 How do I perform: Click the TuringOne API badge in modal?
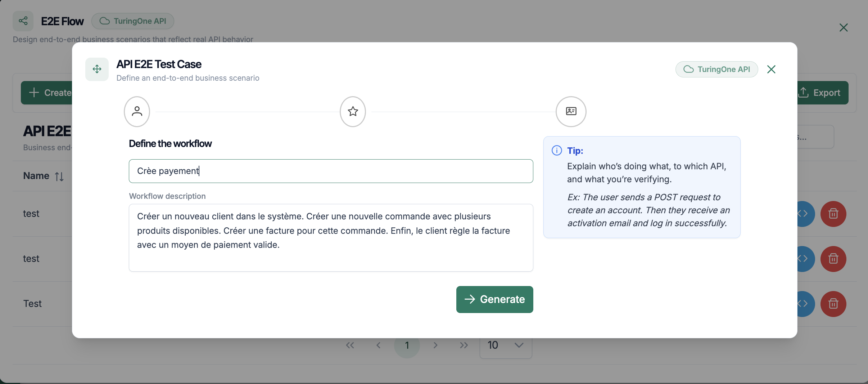(716, 69)
